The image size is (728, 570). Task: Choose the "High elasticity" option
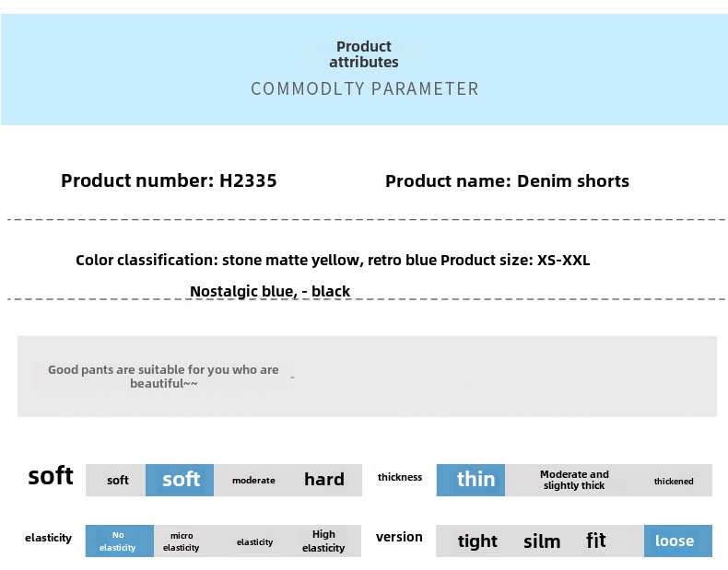point(323,541)
